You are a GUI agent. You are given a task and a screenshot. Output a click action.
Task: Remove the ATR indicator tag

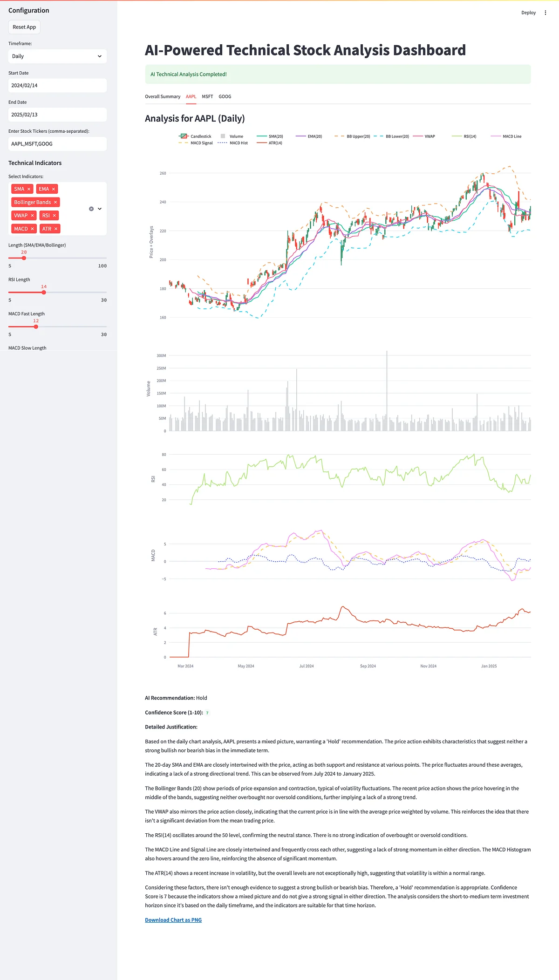coord(56,229)
